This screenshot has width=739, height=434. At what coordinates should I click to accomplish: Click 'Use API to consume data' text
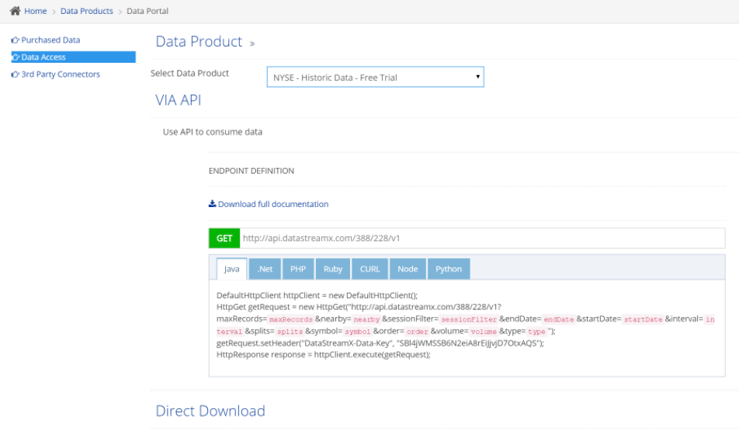pyautogui.click(x=213, y=132)
